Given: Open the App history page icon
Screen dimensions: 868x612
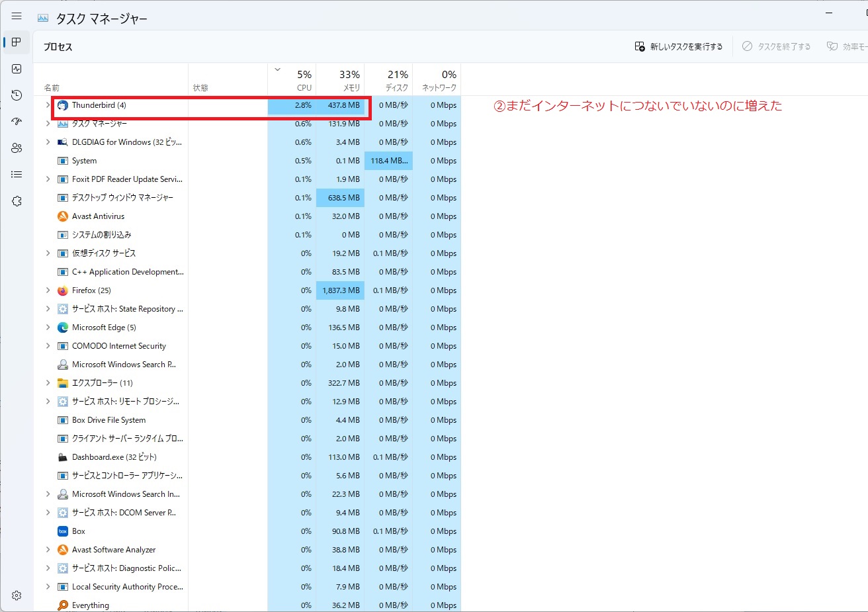Looking at the screenshot, I should tap(17, 95).
